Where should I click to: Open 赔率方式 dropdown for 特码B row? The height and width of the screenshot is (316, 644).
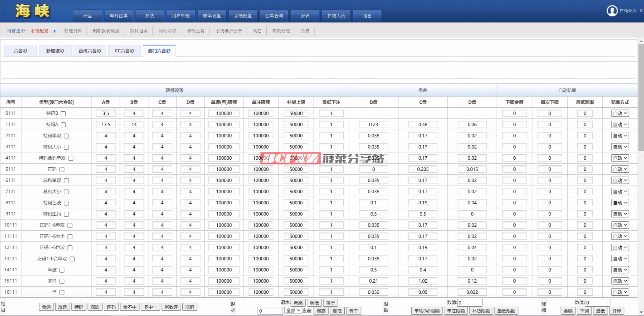point(620,113)
